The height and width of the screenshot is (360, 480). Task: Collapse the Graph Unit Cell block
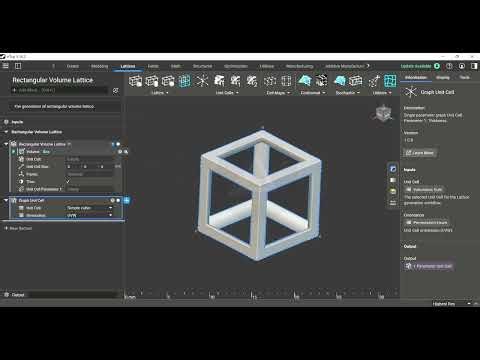coord(6,200)
